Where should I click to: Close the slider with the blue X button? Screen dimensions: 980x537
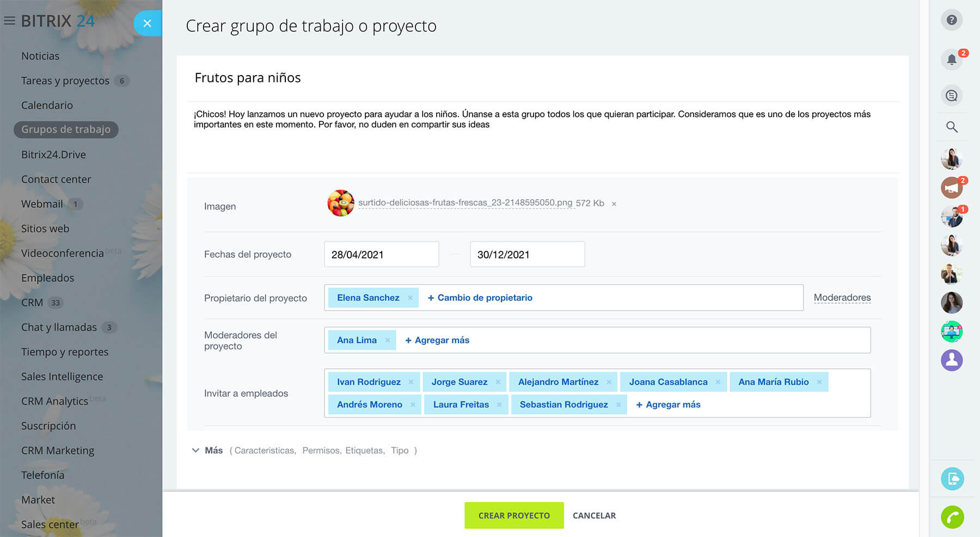[147, 23]
